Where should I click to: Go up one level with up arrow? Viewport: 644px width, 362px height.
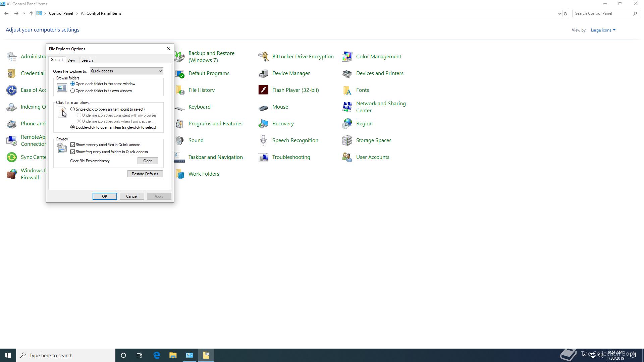(31, 13)
